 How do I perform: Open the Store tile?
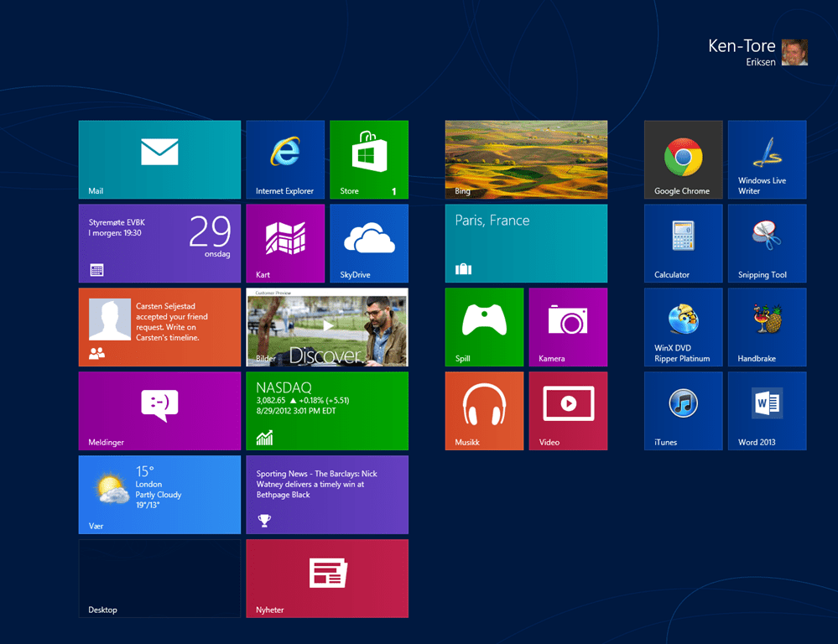pyautogui.click(x=369, y=159)
